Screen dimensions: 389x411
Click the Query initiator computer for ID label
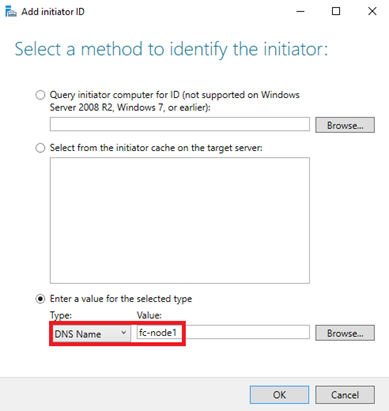pos(175,101)
